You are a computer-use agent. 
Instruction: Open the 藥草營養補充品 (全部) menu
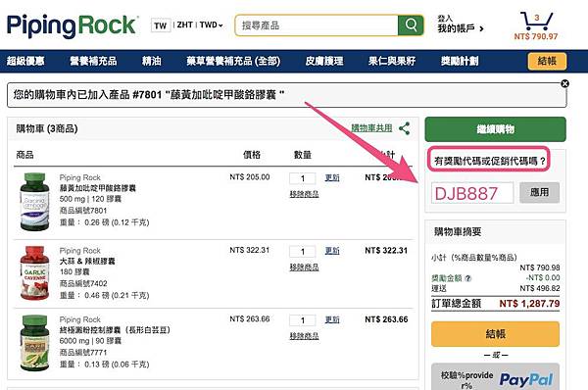[233, 61]
